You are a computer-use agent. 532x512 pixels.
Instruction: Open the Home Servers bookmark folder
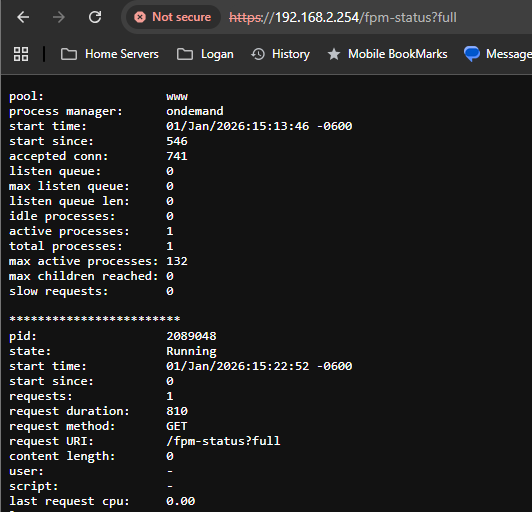(x=110, y=54)
